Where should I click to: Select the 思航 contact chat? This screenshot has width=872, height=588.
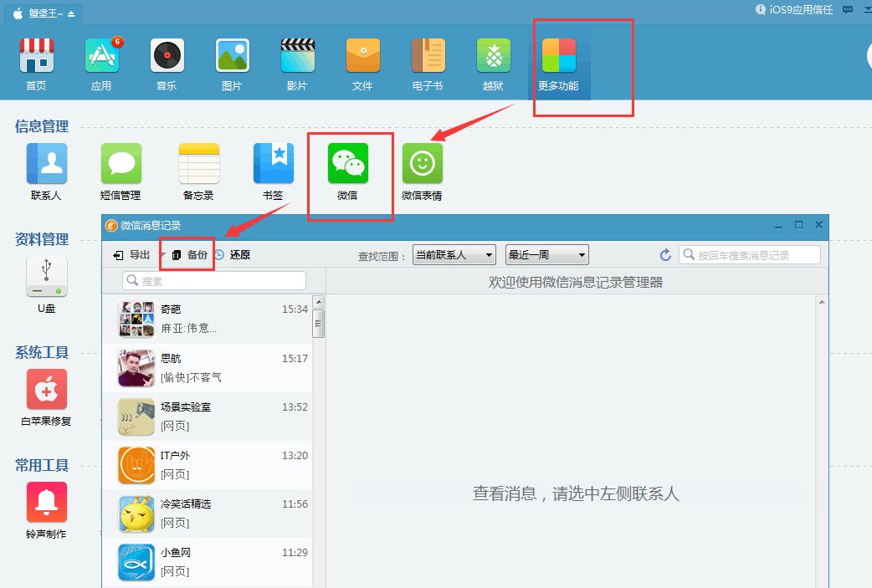[x=207, y=368]
